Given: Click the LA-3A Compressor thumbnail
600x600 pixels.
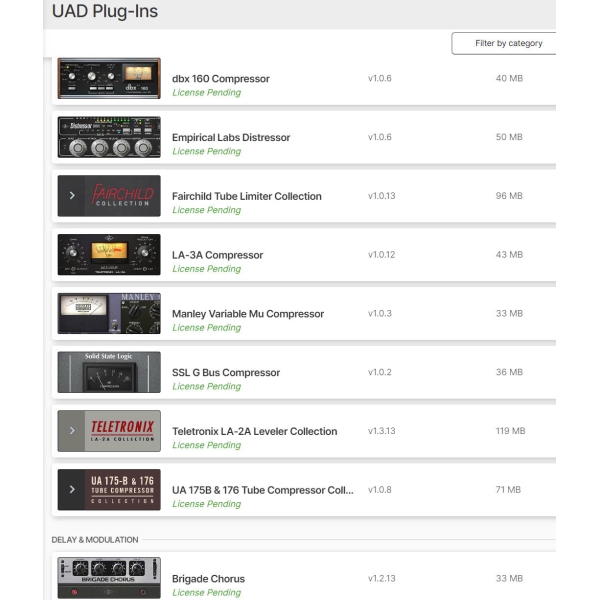Looking at the screenshot, I should click(109, 254).
